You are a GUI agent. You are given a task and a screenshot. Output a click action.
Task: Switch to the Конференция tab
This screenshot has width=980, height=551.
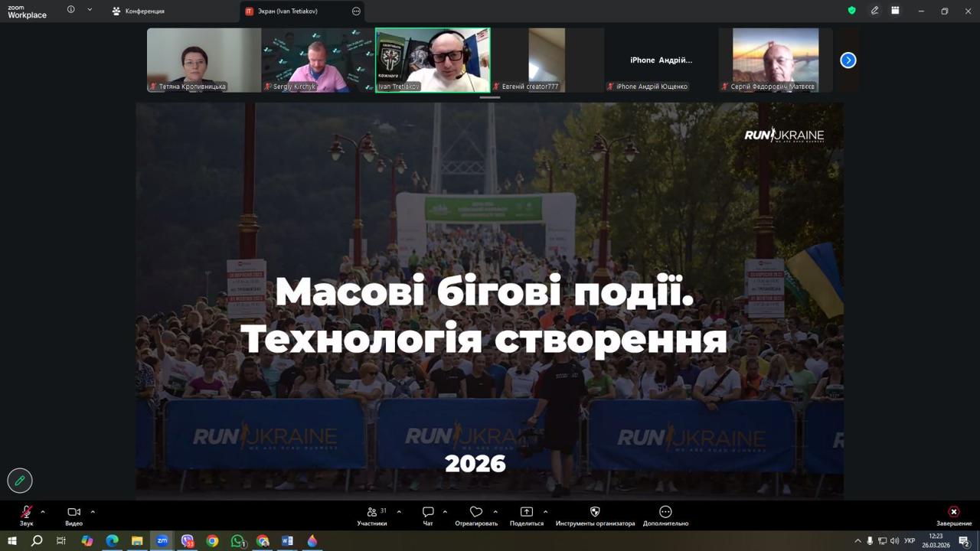(x=139, y=11)
